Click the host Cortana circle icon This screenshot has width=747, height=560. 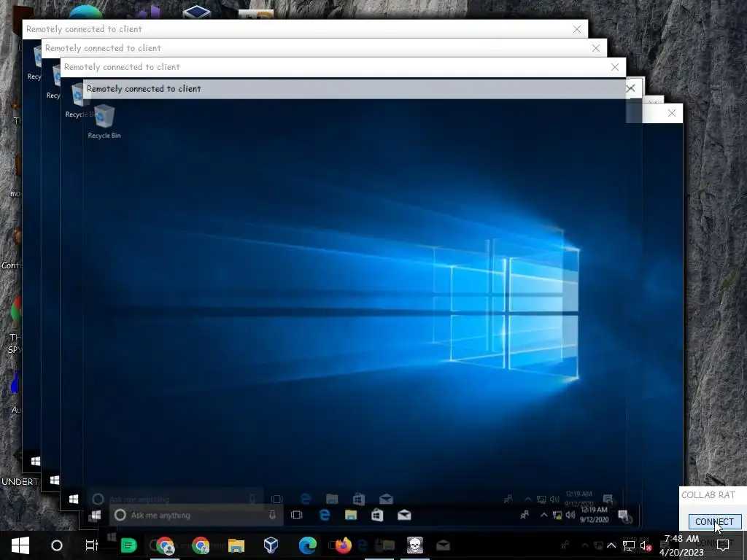tap(57, 545)
